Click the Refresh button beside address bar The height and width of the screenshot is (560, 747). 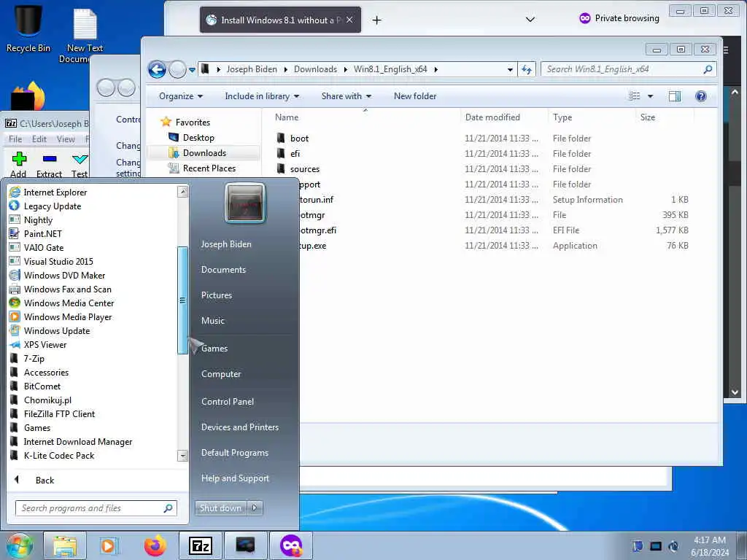coord(527,69)
